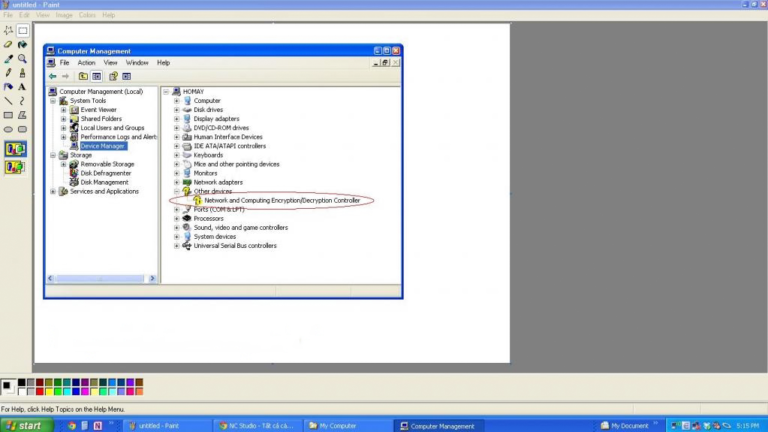Open the Image menu in Paint
Screen dimensions: 768x432
tap(64, 15)
